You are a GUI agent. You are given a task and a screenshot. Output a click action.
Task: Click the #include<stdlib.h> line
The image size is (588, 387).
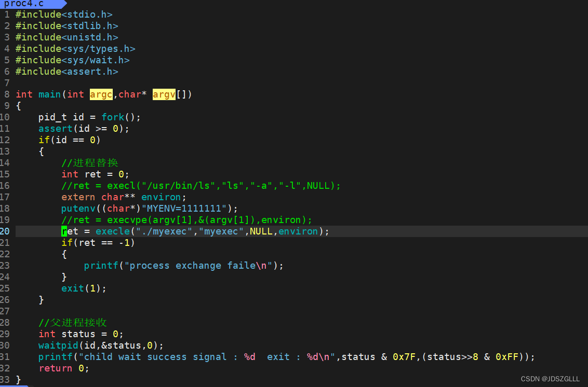[67, 26]
